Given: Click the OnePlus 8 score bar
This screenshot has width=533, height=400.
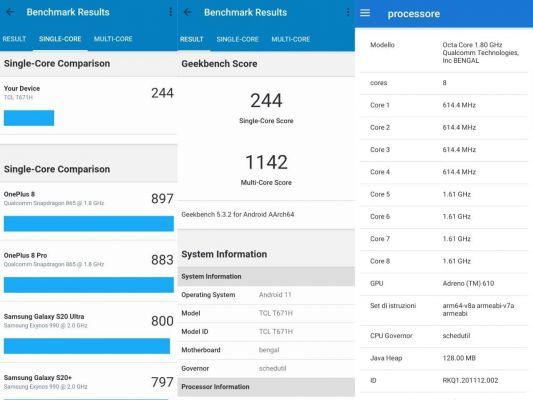Looking at the screenshot, I should click(89, 224).
